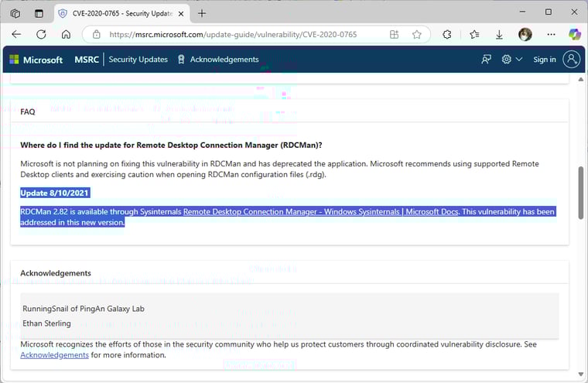
Task: Open the user account avatar icon
Action: coord(571,60)
